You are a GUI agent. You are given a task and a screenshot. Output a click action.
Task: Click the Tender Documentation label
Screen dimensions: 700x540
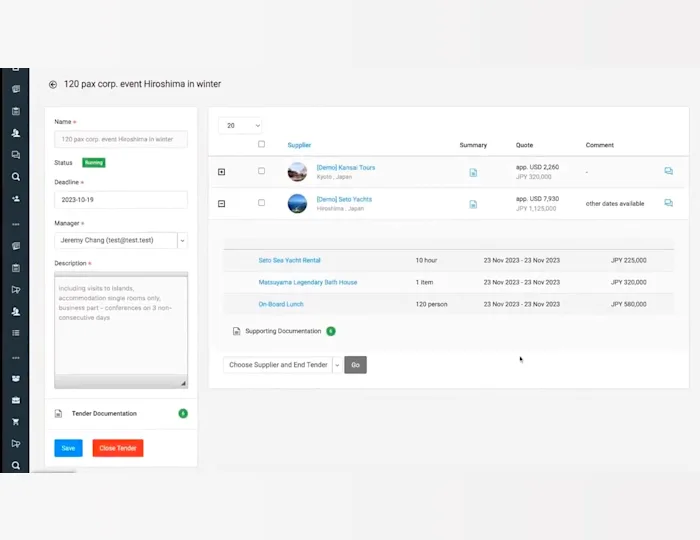coord(104,414)
